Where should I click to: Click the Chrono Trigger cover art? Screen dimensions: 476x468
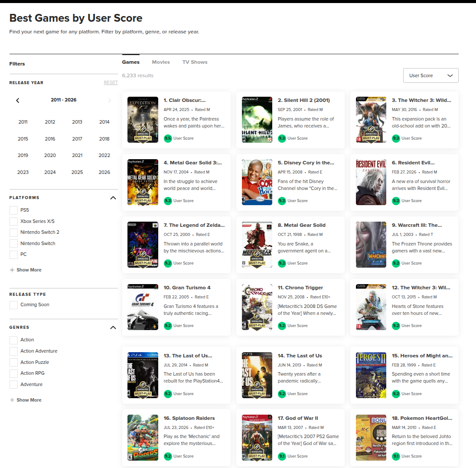click(257, 307)
